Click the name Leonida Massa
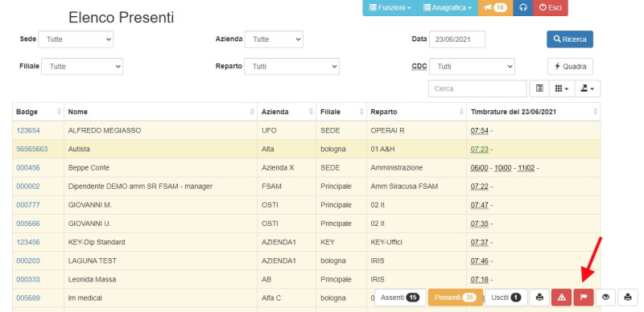The width and height of the screenshot is (644, 312). [x=92, y=280]
